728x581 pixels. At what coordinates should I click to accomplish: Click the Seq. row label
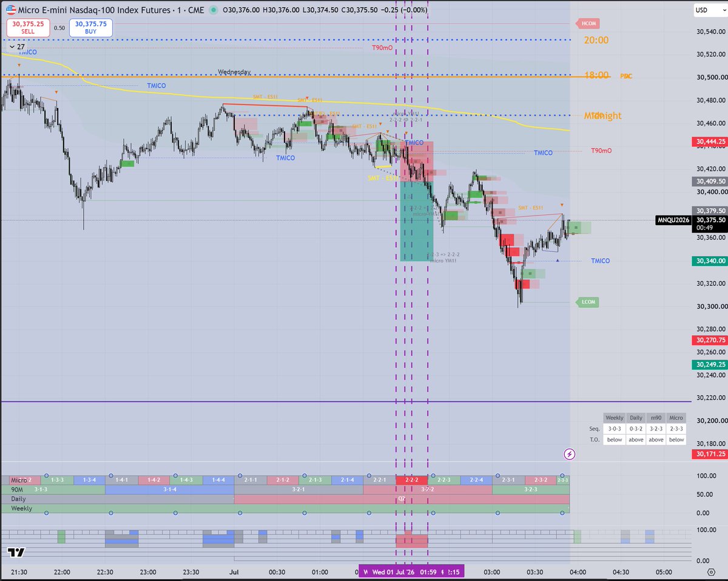[x=595, y=429]
